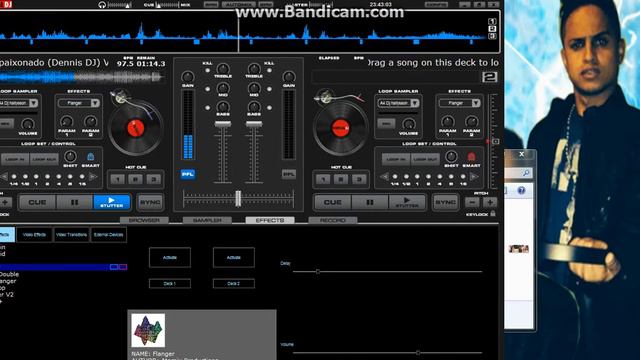Click the deck 2 pitch slider handle
The image size is (640, 360).
495,141
